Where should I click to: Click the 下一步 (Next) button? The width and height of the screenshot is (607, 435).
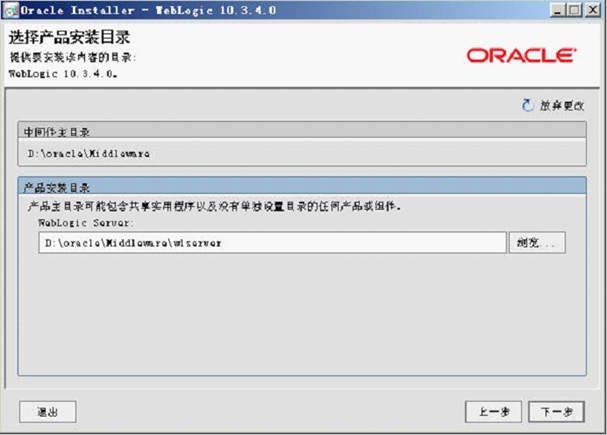pos(556,412)
